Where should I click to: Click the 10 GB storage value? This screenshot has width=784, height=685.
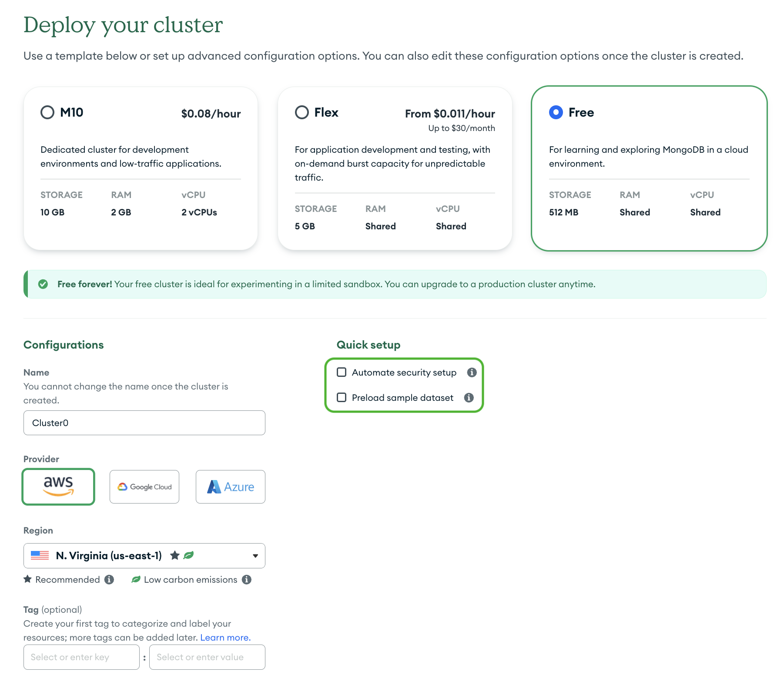53,212
